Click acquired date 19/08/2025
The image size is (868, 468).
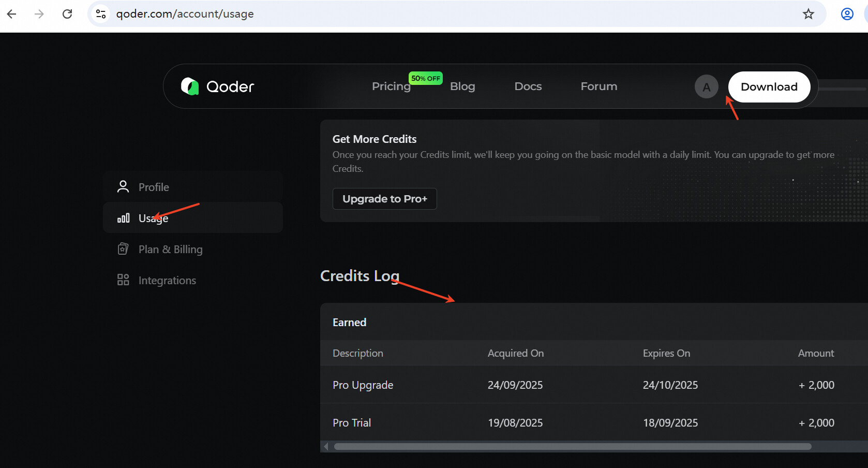click(x=515, y=423)
